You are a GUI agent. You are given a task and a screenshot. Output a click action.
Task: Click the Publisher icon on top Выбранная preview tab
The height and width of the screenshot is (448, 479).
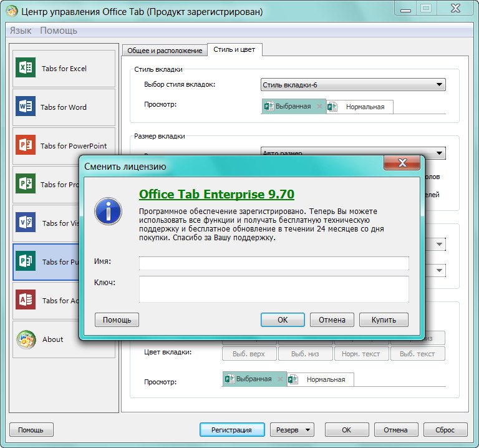point(269,106)
